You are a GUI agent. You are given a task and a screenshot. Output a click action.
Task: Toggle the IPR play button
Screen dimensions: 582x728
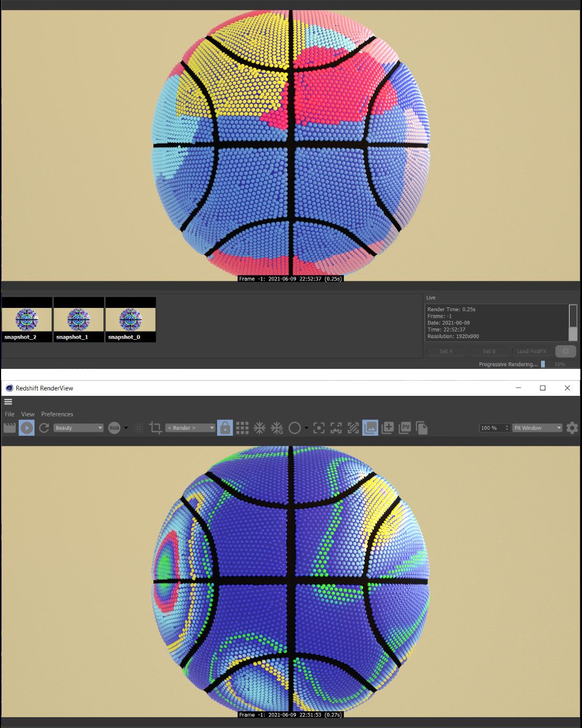tap(26, 428)
